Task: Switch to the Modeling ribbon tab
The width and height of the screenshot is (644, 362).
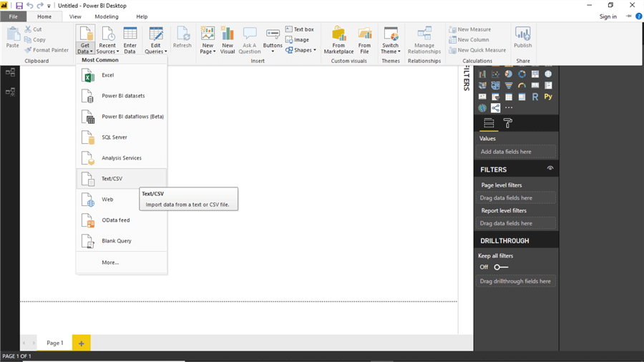Action: 107,16
